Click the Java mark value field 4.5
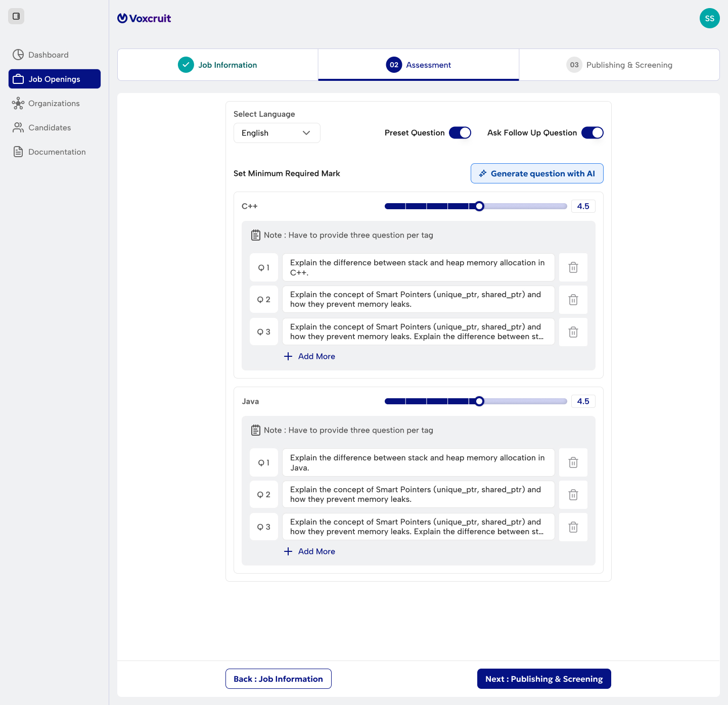Image resolution: width=728 pixels, height=705 pixels. pyautogui.click(x=583, y=401)
